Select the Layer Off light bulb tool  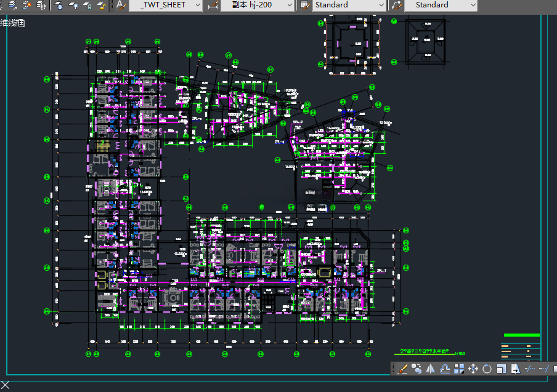pyautogui.click(x=73, y=5)
